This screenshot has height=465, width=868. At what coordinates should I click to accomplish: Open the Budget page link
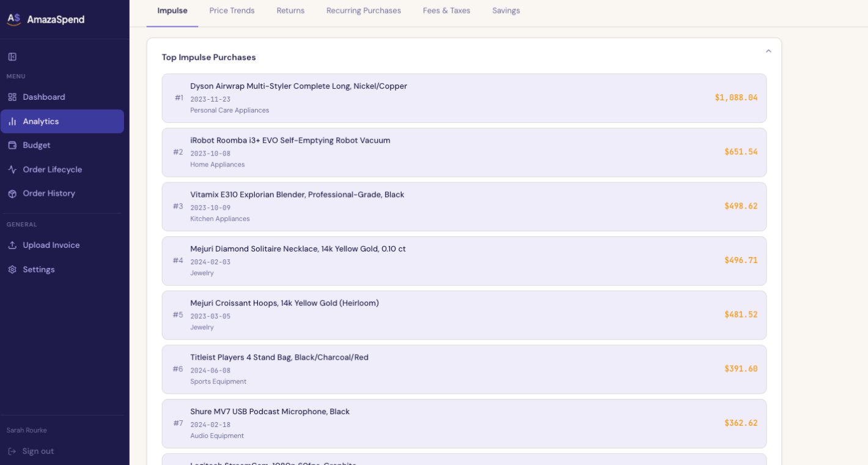pos(62,146)
